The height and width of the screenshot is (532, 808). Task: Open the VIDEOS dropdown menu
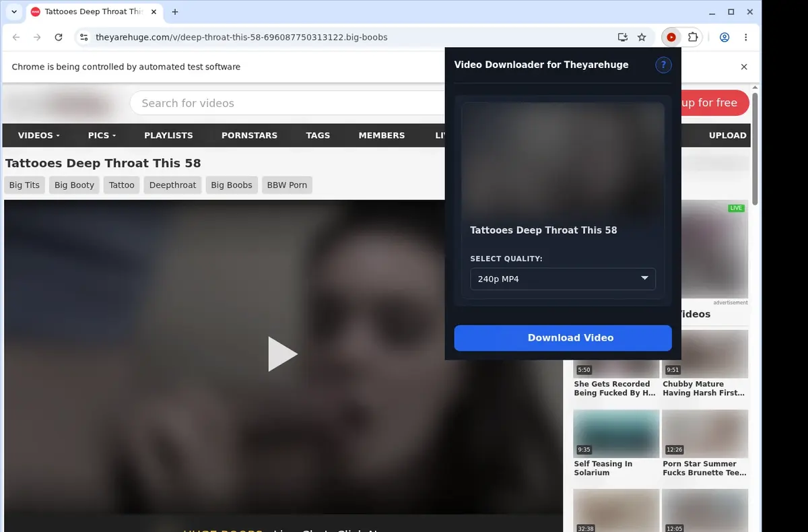39,135
